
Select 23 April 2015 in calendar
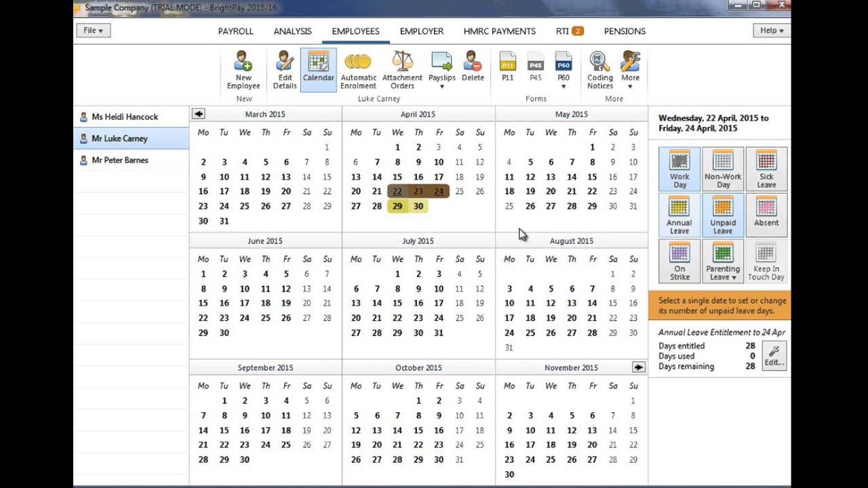[x=418, y=191]
